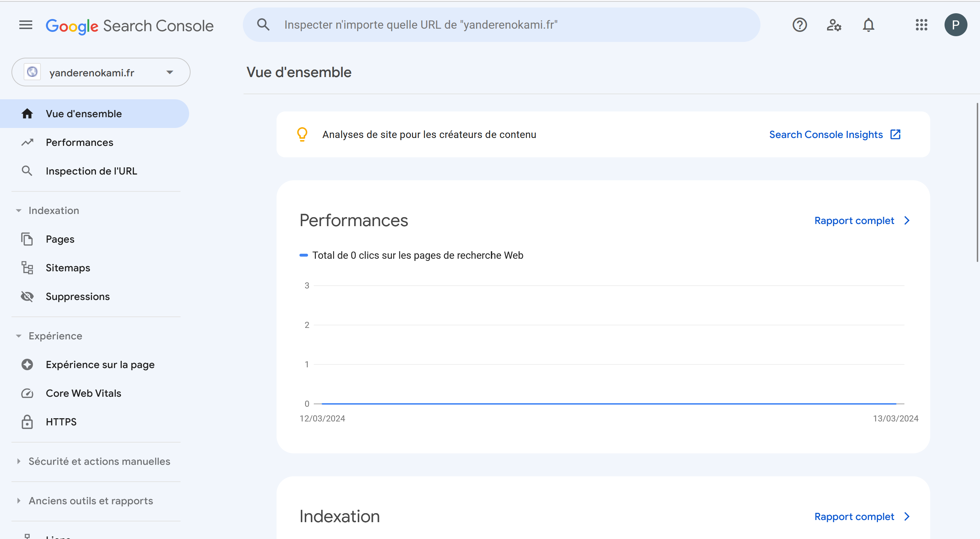Image resolution: width=980 pixels, height=539 pixels.
Task: Open user and permissions settings icon
Action: tap(834, 25)
